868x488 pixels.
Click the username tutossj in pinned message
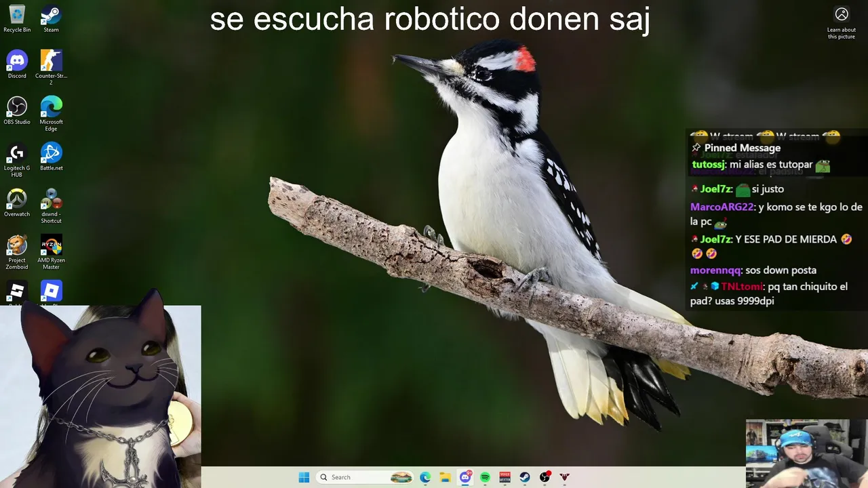(x=709, y=165)
